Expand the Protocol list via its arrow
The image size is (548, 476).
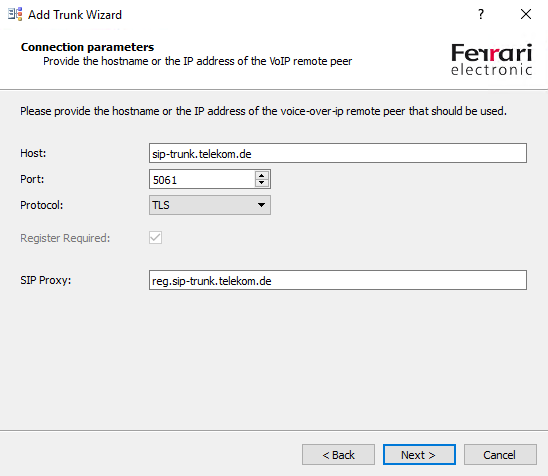(x=261, y=205)
